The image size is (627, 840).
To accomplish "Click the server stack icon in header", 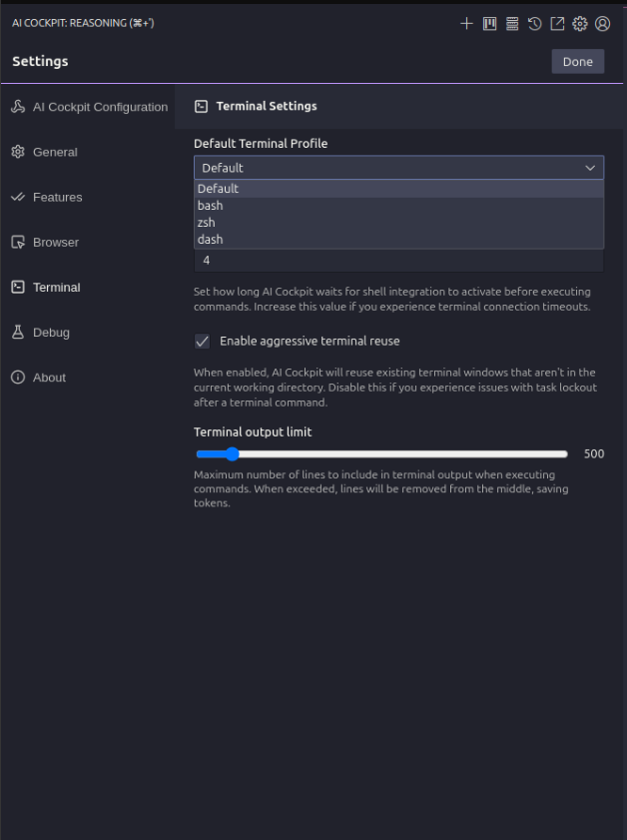I will point(512,23).
